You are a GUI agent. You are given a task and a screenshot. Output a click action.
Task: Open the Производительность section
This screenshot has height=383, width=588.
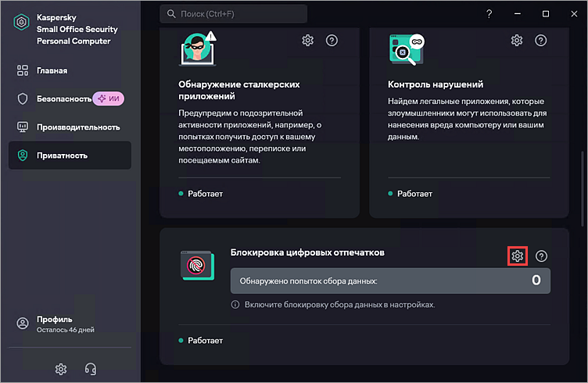(x=70, y=127)
